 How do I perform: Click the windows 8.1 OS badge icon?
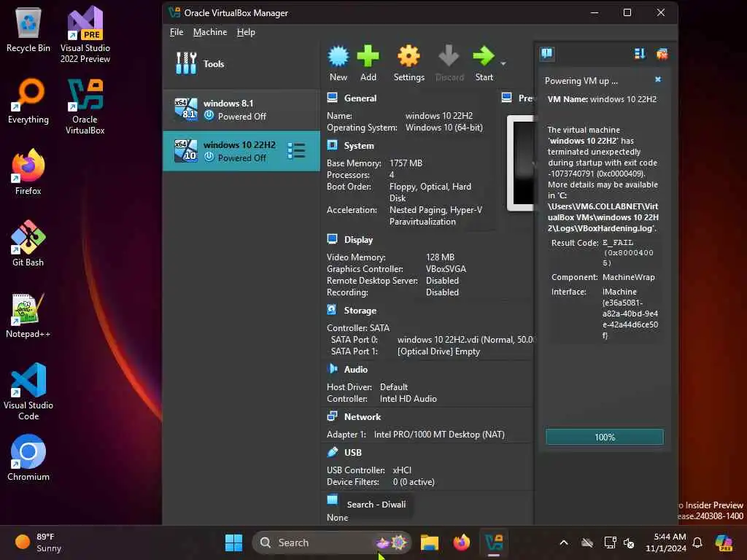point(186,109)
